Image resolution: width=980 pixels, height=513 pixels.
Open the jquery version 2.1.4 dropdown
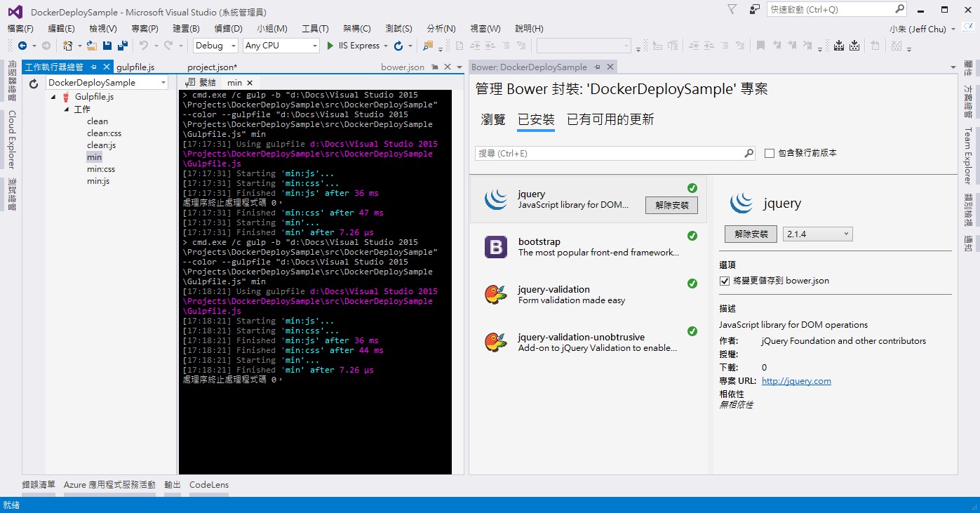pos(817,234)
